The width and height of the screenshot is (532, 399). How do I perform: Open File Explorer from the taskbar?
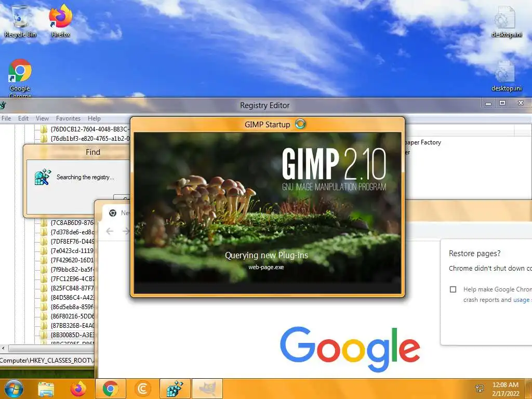click(x=46, y=389)
